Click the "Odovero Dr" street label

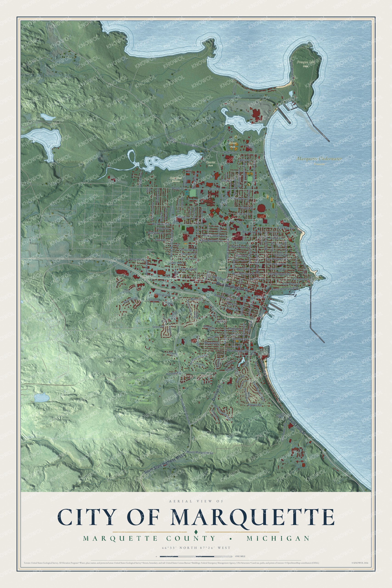point(163,295)
